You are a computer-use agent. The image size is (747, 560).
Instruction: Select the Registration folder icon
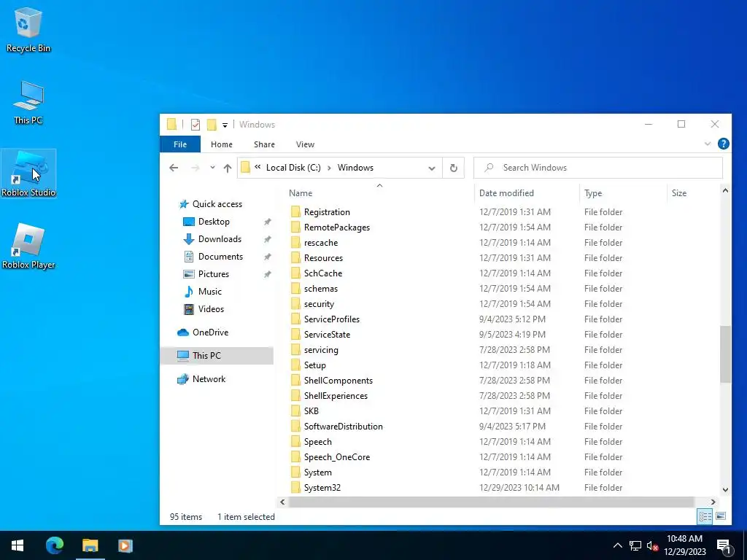(x=296, y=212)
